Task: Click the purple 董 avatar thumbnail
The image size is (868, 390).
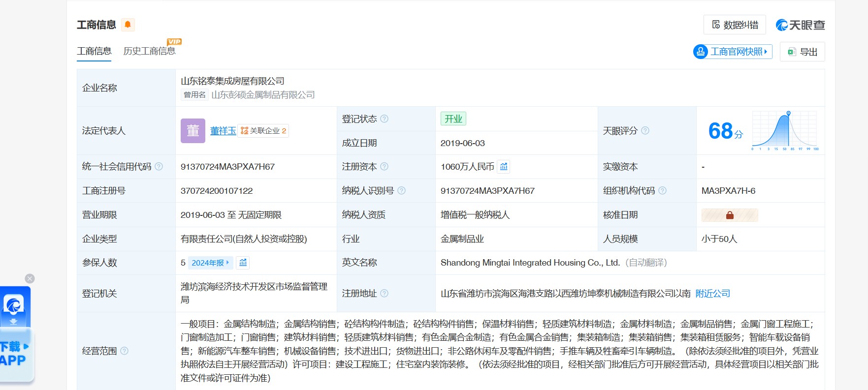Action: (193, 131)
